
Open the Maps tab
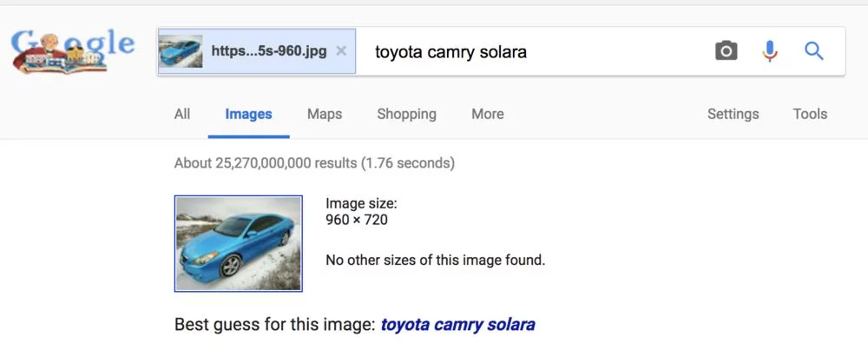pyautogui.click(x=325, y=114)
